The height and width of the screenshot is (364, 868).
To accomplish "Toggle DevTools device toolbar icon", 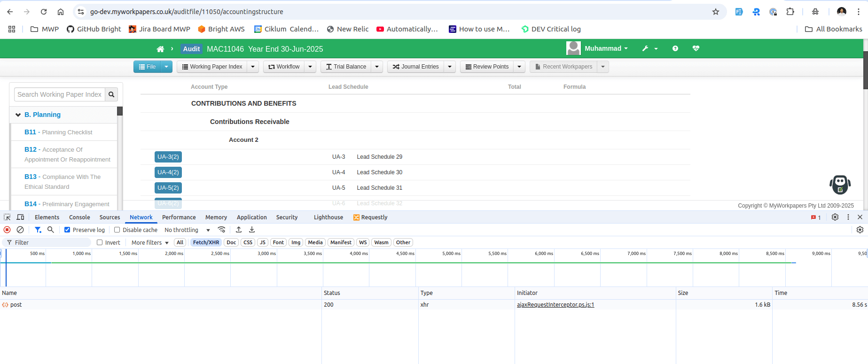I will point(20,217).
